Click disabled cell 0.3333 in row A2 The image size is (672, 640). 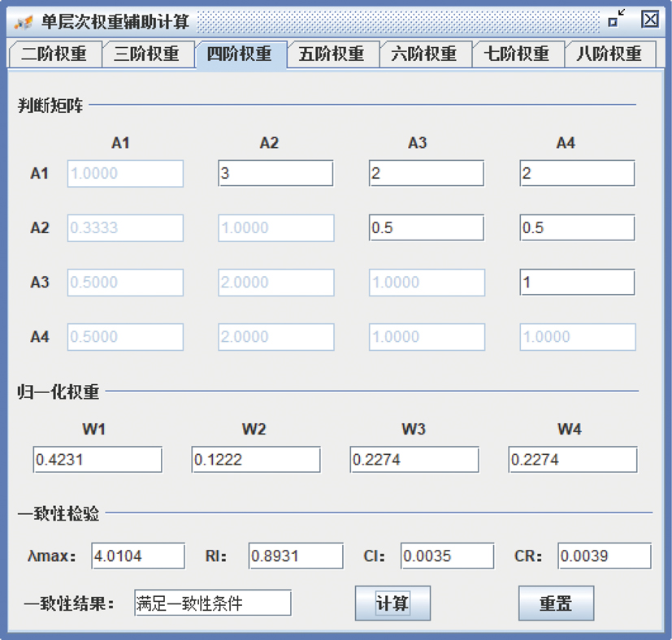125,227
